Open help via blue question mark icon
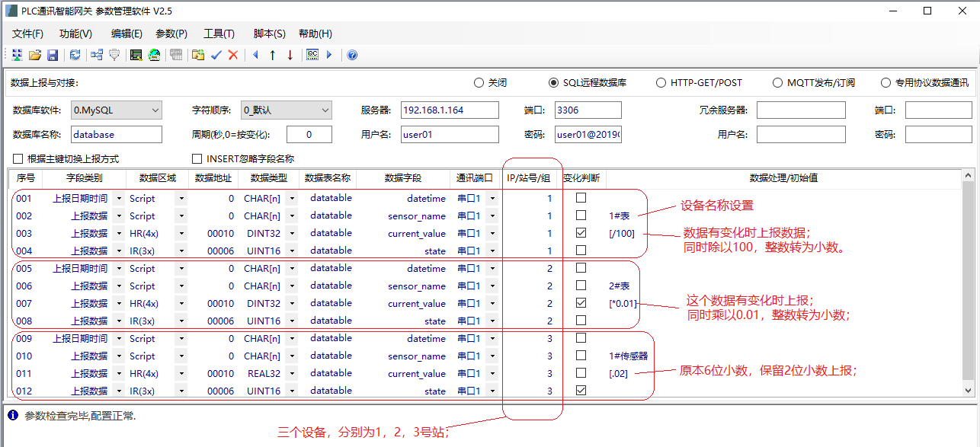Viewport: 980px width, 447px height. [352, 55]
